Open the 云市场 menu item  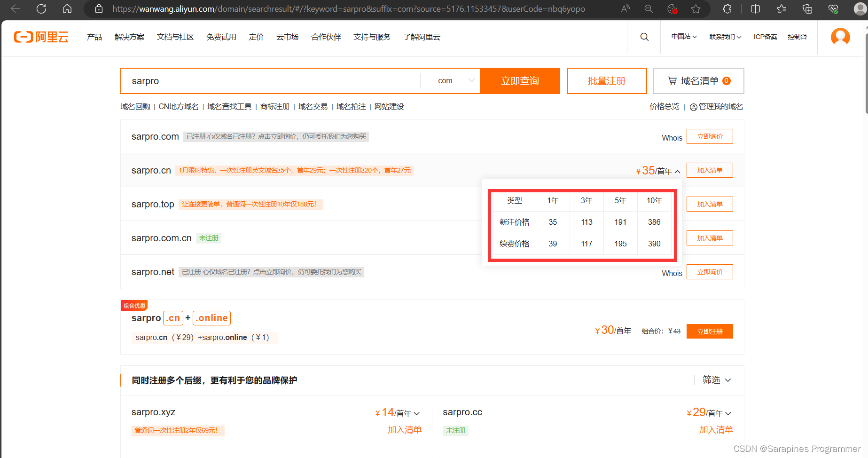(x=287, y=37)
